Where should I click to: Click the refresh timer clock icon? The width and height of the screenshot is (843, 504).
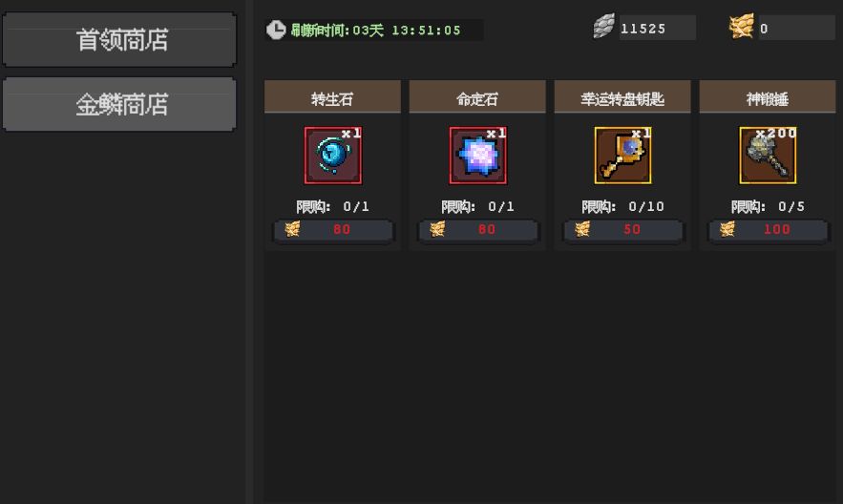coord(276,30)
